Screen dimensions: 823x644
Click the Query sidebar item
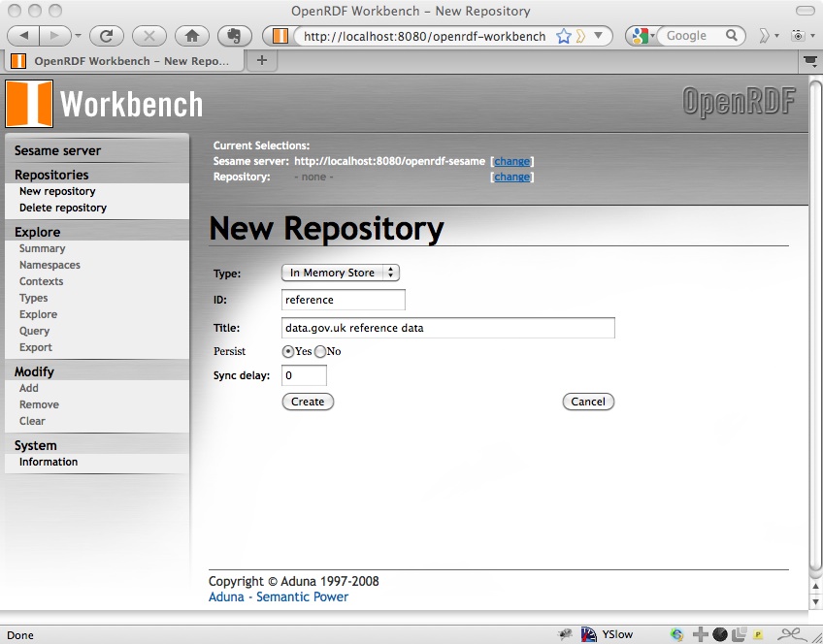[x=34, y=331]
